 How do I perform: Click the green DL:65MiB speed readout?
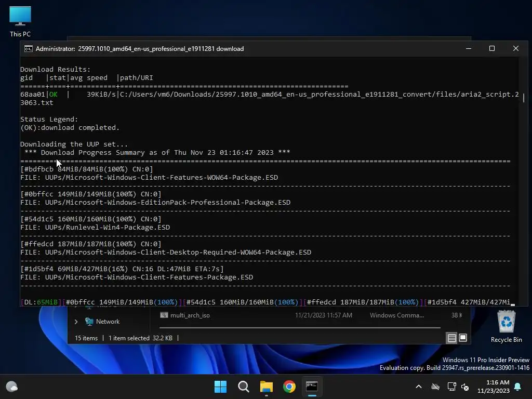(x=47, y=302)
